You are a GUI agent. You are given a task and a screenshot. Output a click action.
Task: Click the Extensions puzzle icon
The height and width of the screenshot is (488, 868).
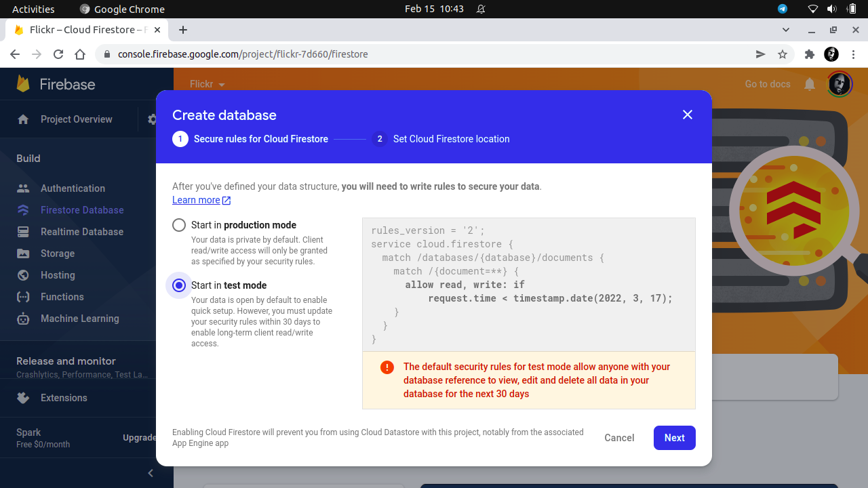click(23, 398)
